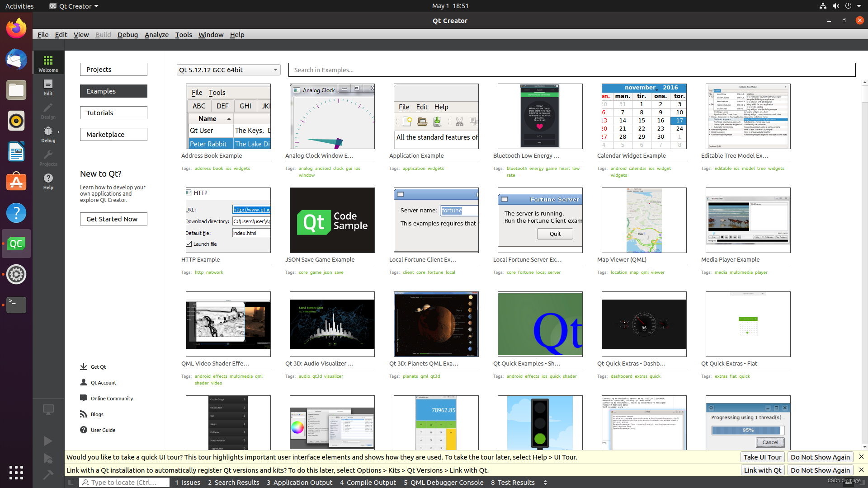This screenshot has width=868, height=488.
Task: Click in the Search in Examples field
Action: [572, 70]
